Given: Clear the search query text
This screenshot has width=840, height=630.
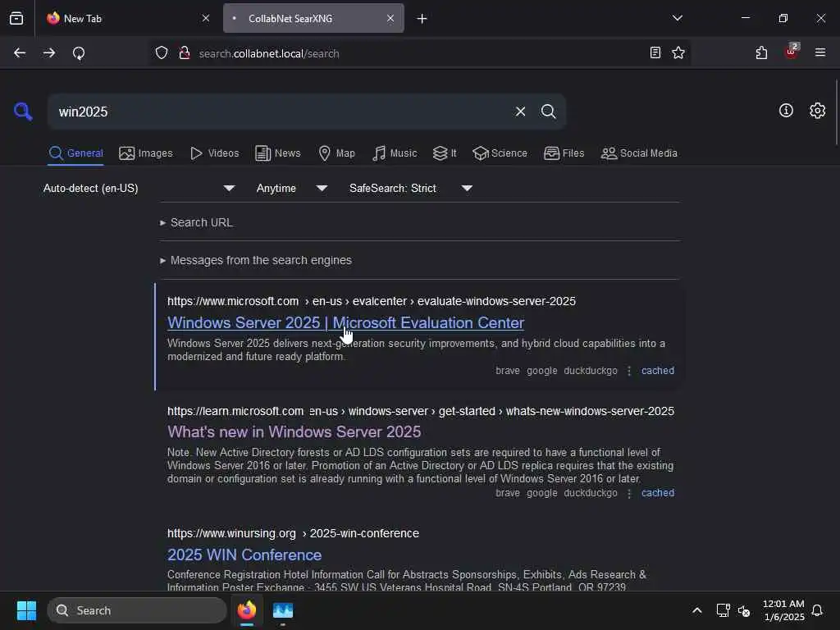Looking at the screenshot, I should point(520,112).
